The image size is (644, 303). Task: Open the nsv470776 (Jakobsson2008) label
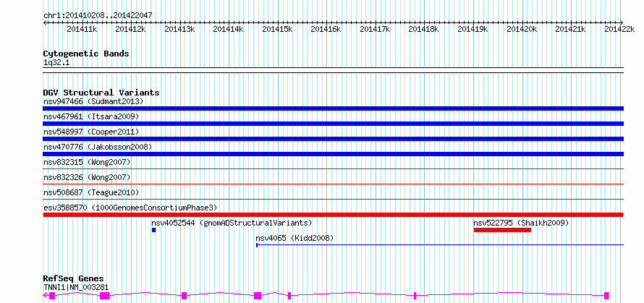click(x=98, y=147)
